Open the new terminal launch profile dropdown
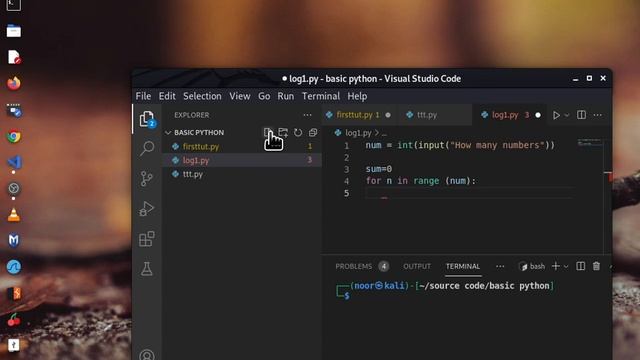The image size is (640, 360). click(x=566, y=267)
